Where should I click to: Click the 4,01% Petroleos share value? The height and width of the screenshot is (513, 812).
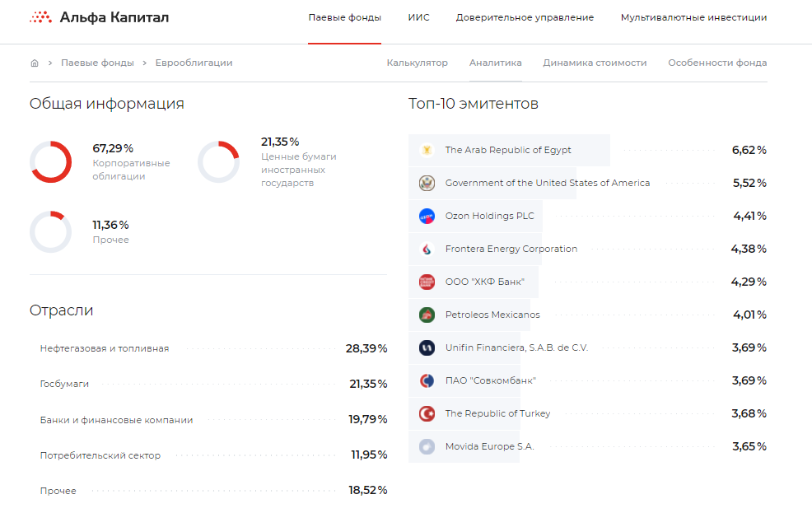[x=750, y=315]
